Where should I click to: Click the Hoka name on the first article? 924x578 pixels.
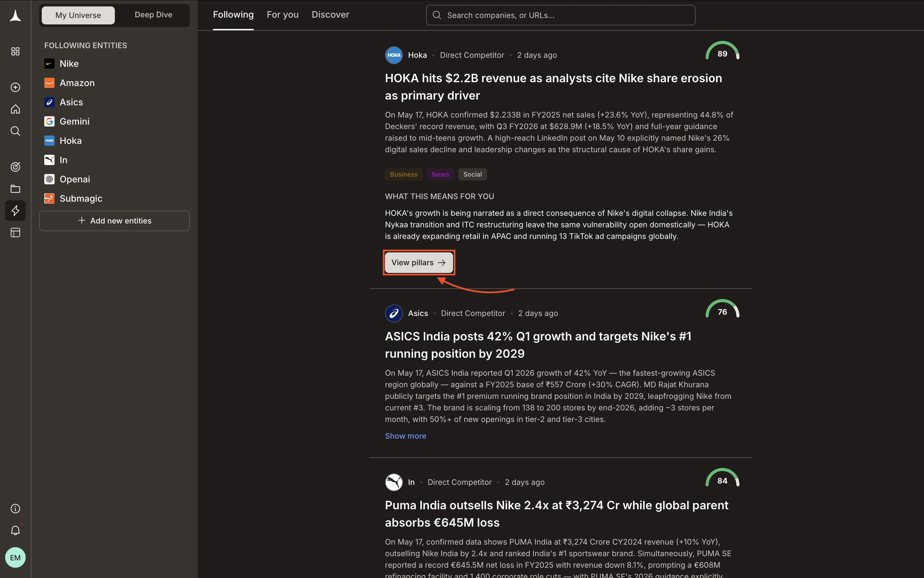(x=417, y=55)
